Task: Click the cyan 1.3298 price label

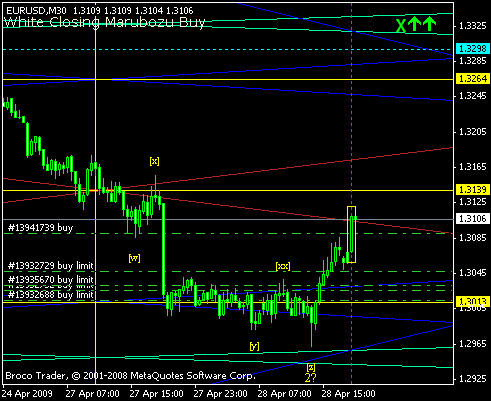Action: tap(473, 49)
